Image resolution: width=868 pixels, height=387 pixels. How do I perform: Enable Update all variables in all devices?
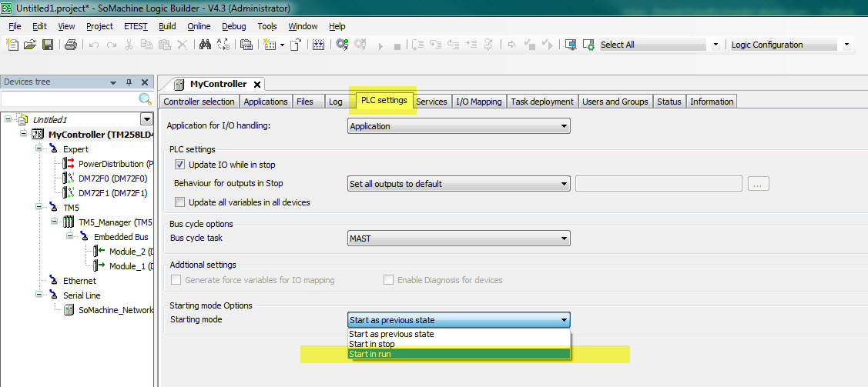pyautogui.click(x=179, y=202)
